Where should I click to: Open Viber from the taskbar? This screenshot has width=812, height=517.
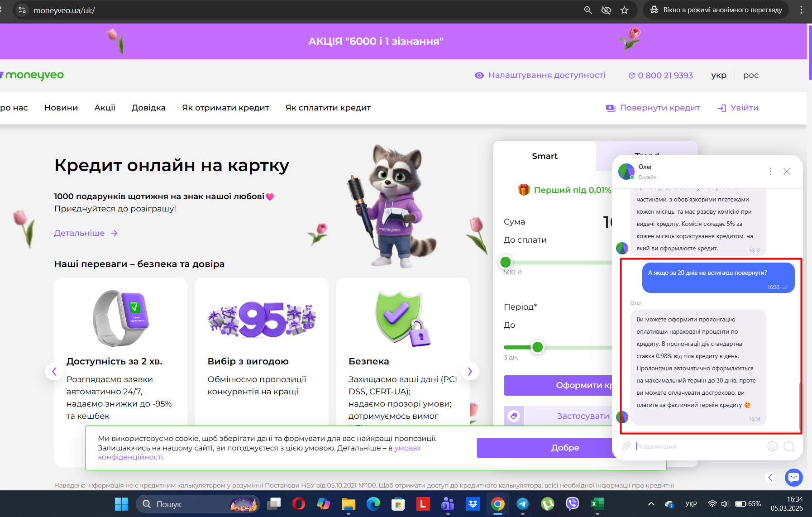pyautogui.click(x=573, y=504)
